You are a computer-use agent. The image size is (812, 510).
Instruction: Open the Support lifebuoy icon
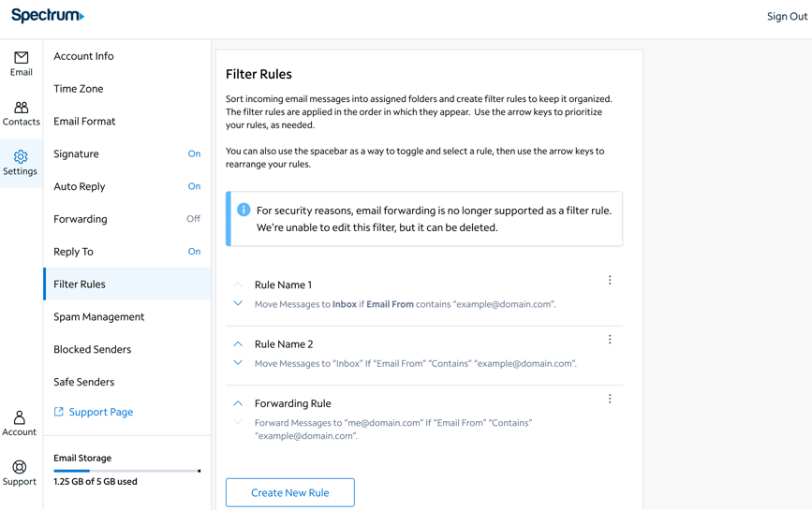coord(19,467)
